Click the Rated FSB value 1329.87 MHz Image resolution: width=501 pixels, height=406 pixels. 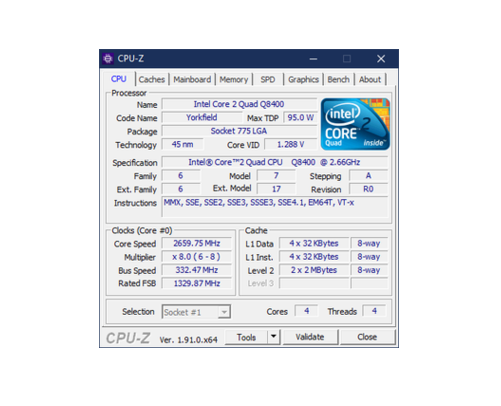(197, 283)
